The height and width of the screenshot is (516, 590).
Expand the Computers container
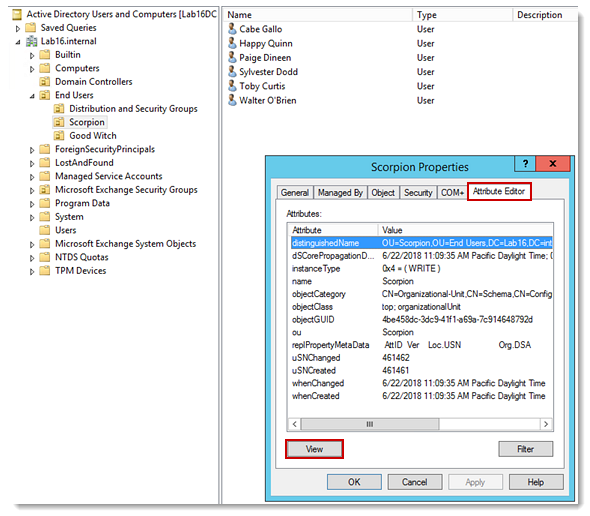click(x=32, y=69)
